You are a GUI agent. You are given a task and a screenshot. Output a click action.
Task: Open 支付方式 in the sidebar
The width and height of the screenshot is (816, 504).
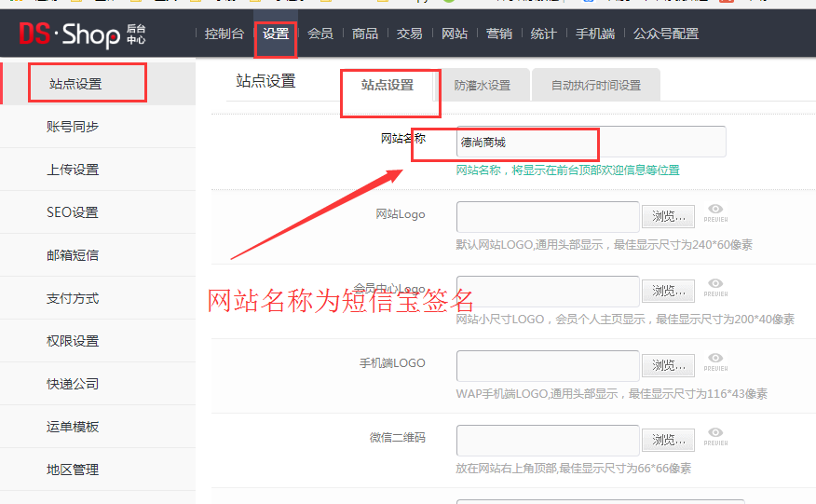coord(73,298)
